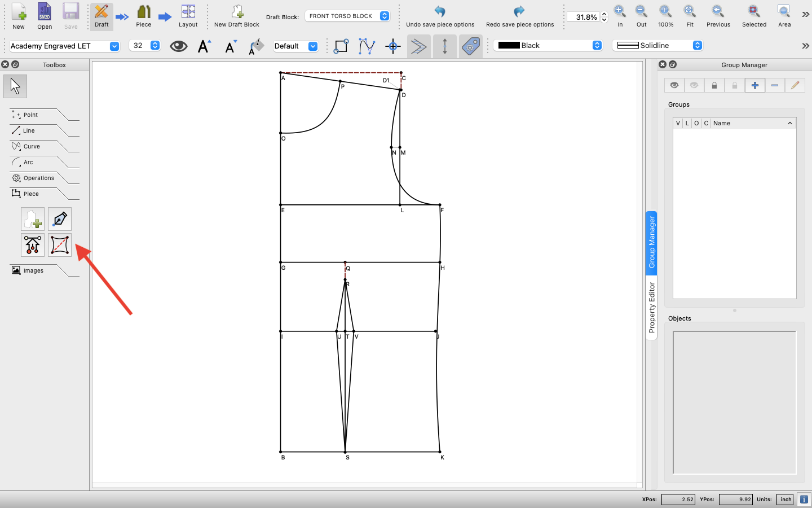812x508 pixels.
Task: Create a New pattern file
Action: click(19, 16)
